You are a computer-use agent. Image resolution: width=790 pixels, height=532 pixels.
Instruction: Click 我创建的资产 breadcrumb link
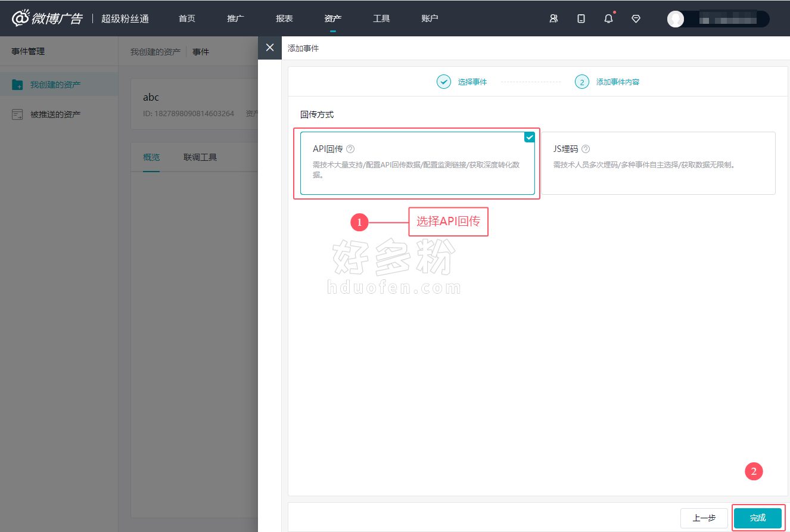155,52
